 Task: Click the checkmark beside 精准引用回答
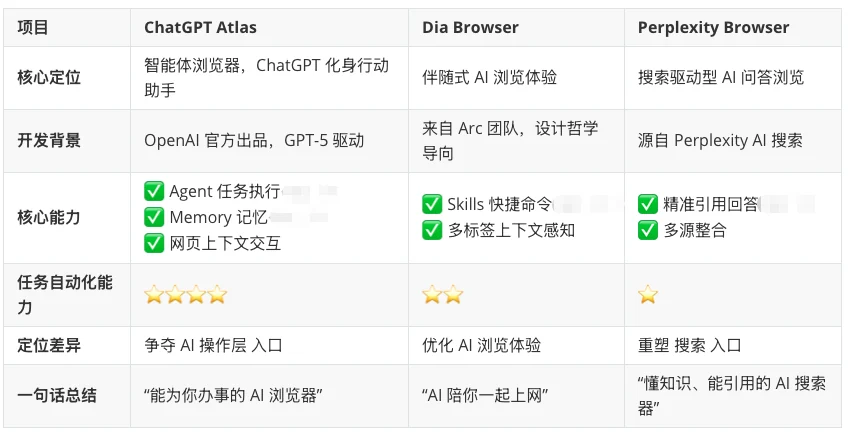(x=648, y=204)
